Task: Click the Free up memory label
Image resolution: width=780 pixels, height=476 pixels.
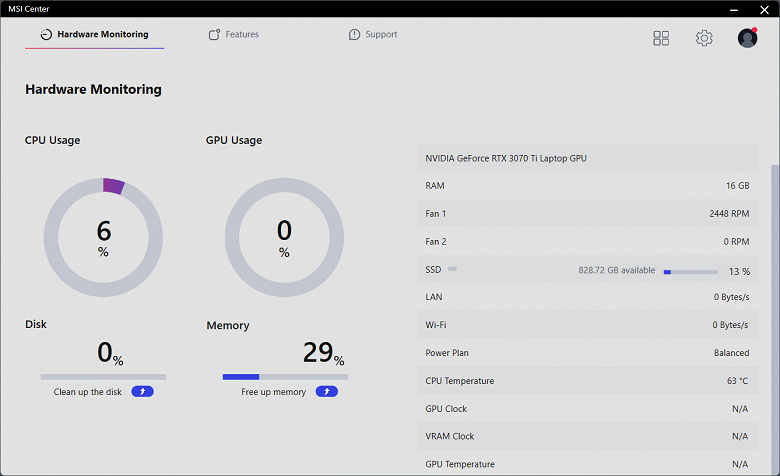Action: click(273, 392)
